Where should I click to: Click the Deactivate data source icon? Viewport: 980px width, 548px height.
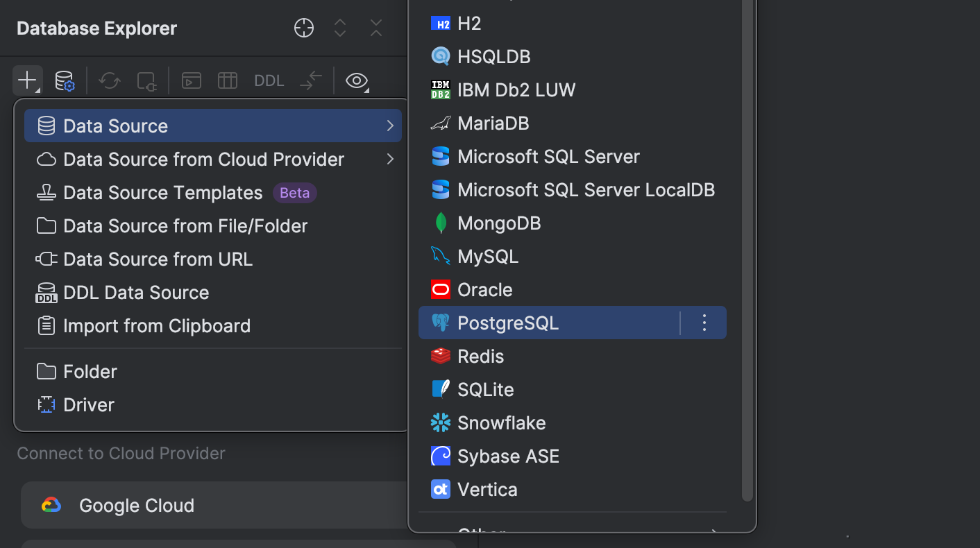(147, 80)
